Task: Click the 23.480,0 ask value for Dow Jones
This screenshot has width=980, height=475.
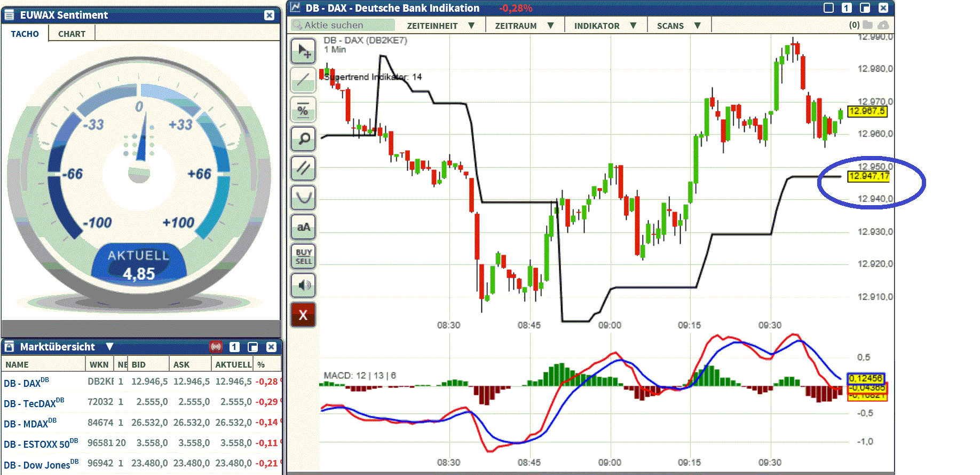Action: coord(191,463)
